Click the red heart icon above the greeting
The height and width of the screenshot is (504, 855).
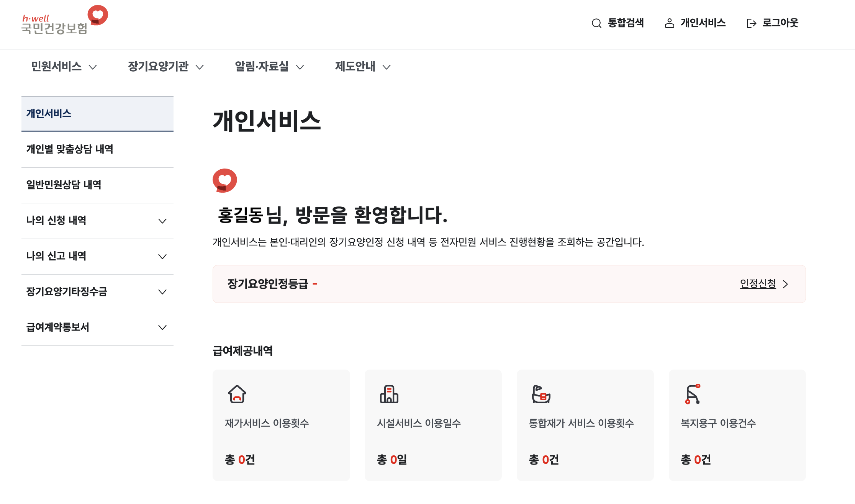point(225,180)
